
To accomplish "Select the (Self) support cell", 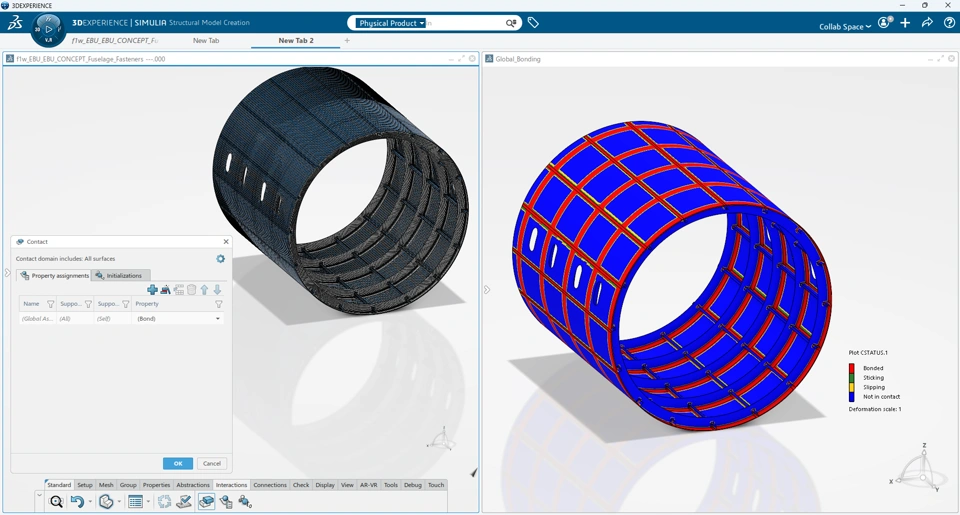I will tap(113, 319).
